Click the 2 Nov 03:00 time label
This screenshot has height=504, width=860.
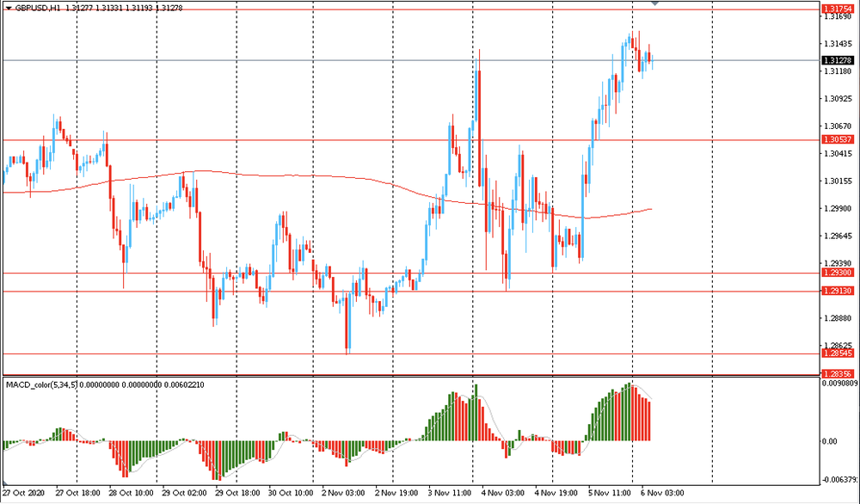point(343,493)
